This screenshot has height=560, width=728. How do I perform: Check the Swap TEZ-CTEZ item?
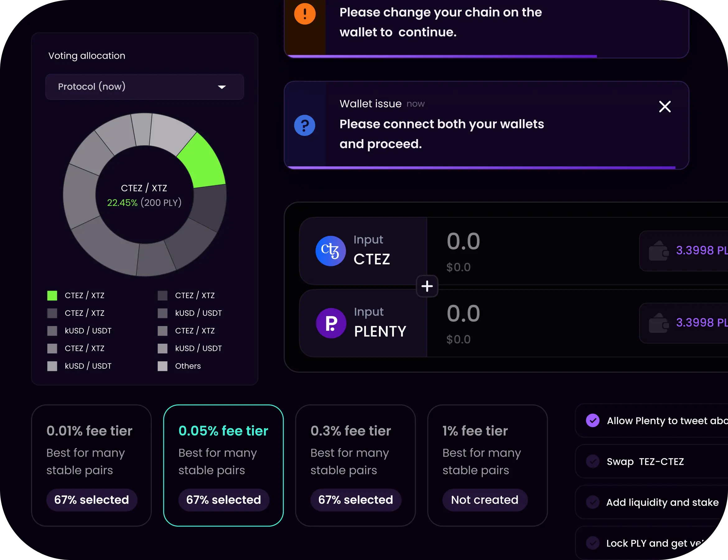(593, 461)
